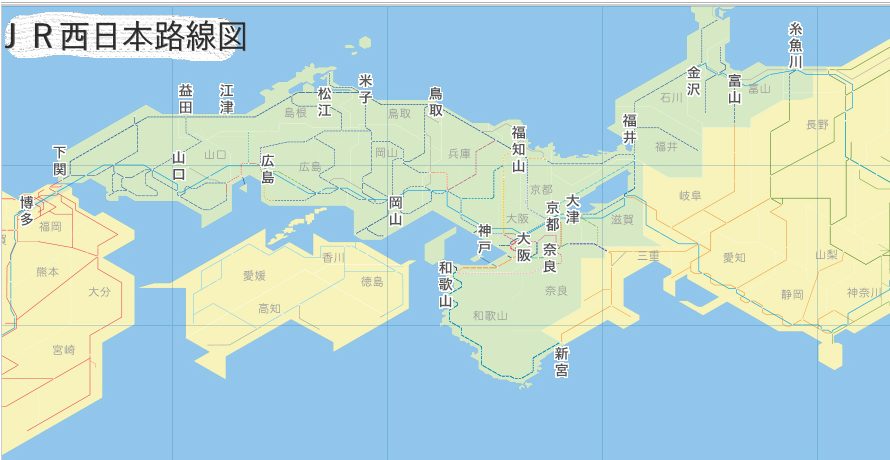Click the 岐阜 prefecture label

(691, 196)
